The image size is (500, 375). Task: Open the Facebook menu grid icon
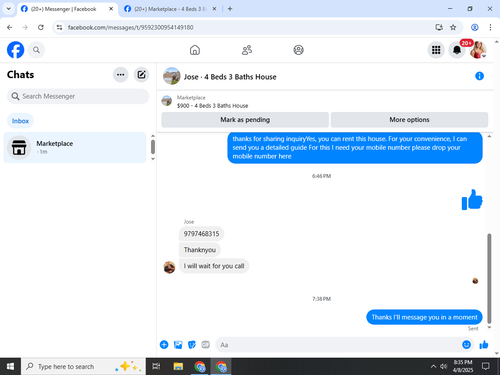[x=436, y=50]
